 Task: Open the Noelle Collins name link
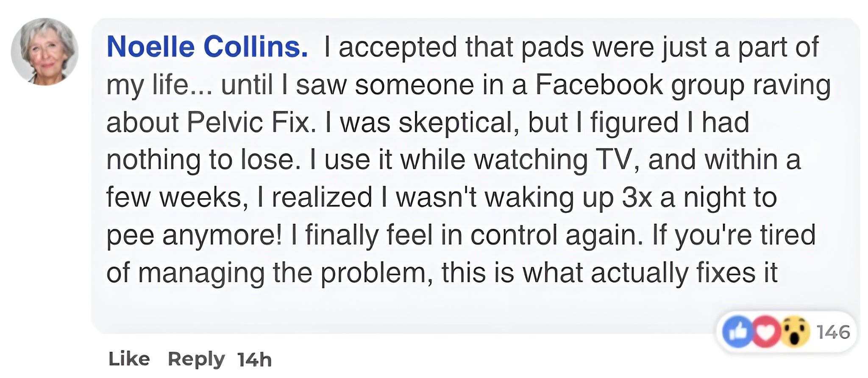click(x=207, y=47)
